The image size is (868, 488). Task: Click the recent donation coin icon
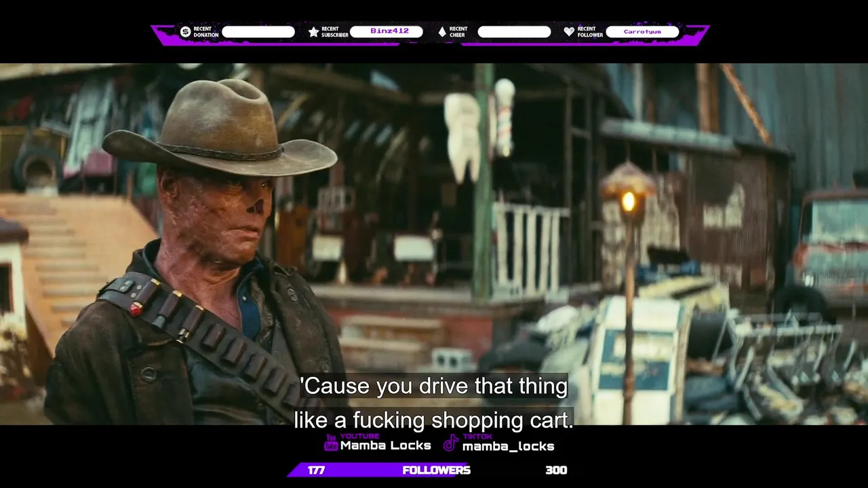click(185, 32)
